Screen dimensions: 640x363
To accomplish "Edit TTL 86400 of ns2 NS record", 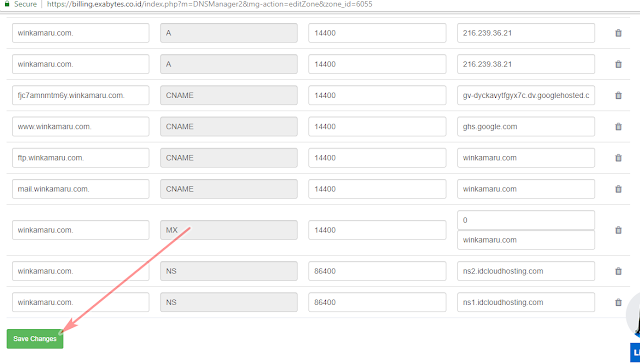I will pos(377,271).
